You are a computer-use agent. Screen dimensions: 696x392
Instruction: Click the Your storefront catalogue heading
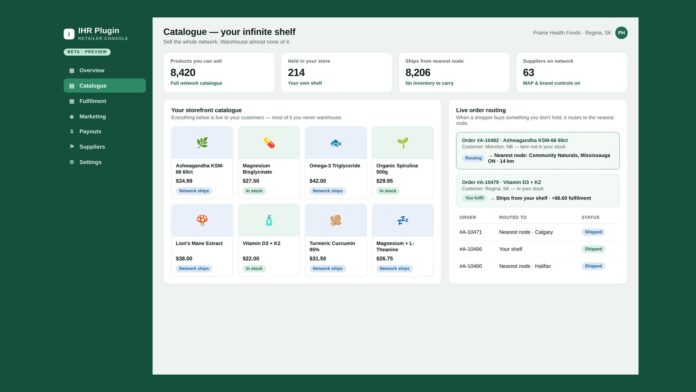point(206,110)
